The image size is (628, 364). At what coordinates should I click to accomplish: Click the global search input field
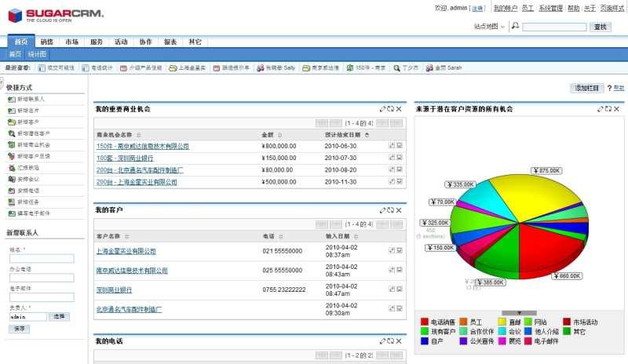554,27
